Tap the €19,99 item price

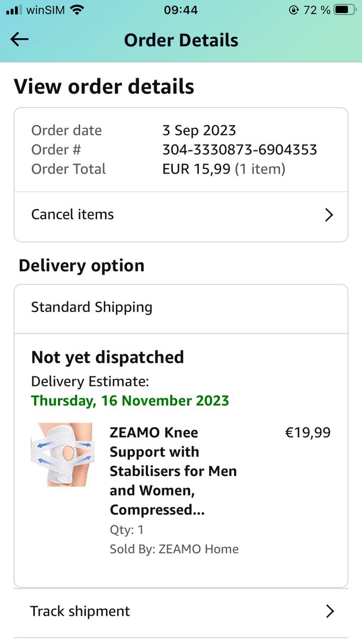click(308, 433)
